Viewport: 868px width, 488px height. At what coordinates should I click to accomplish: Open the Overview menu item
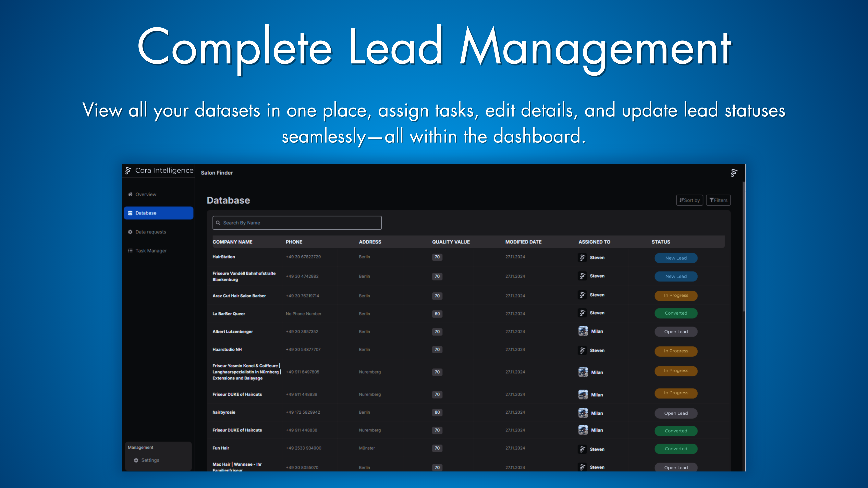tap(146, 194)
